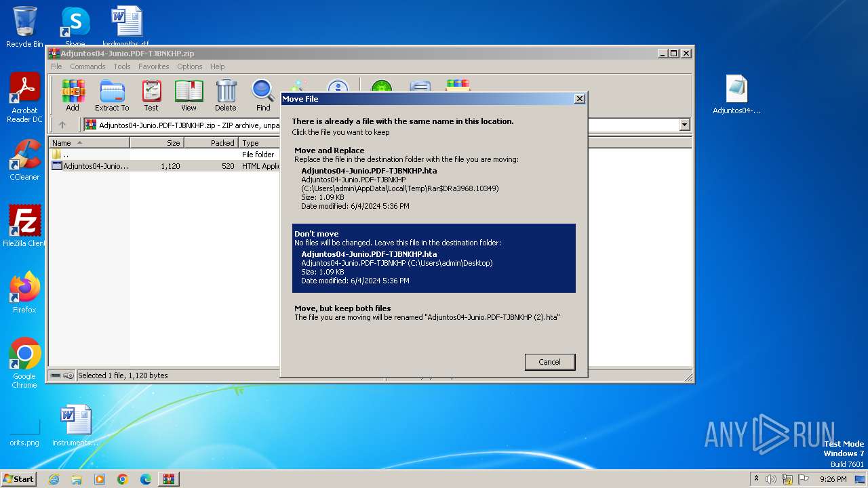Click the volume speaker tray icon
Screen dimensions: 868x488
pyautogui.click(x=771, y=479)
